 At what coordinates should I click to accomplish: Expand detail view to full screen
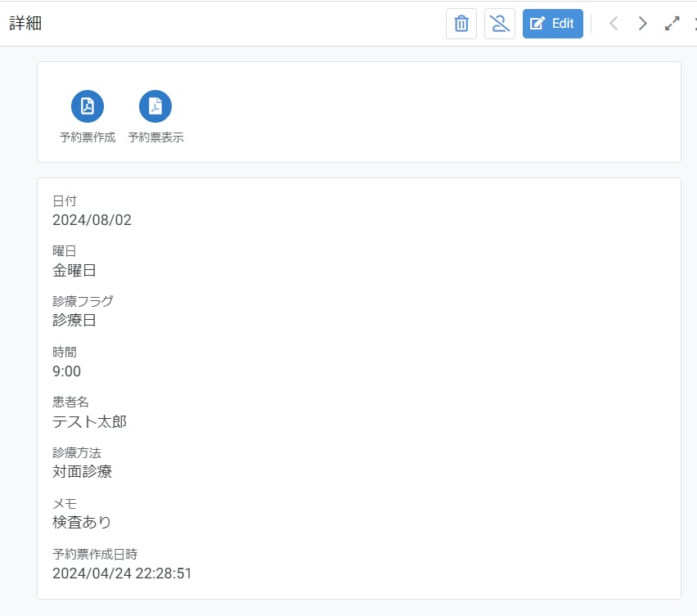(x=672, y=24)
